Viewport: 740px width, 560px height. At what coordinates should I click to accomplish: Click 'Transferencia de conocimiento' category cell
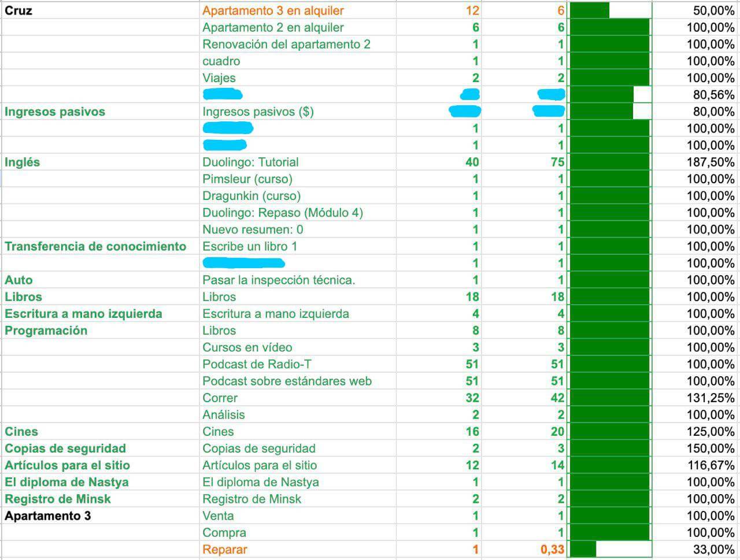tap(100, 246)
